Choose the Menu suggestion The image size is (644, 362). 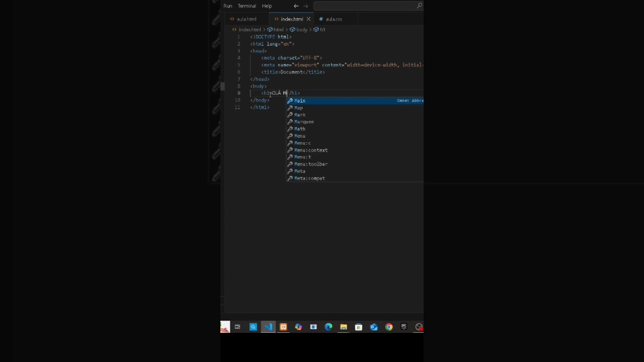coord(355,136)
